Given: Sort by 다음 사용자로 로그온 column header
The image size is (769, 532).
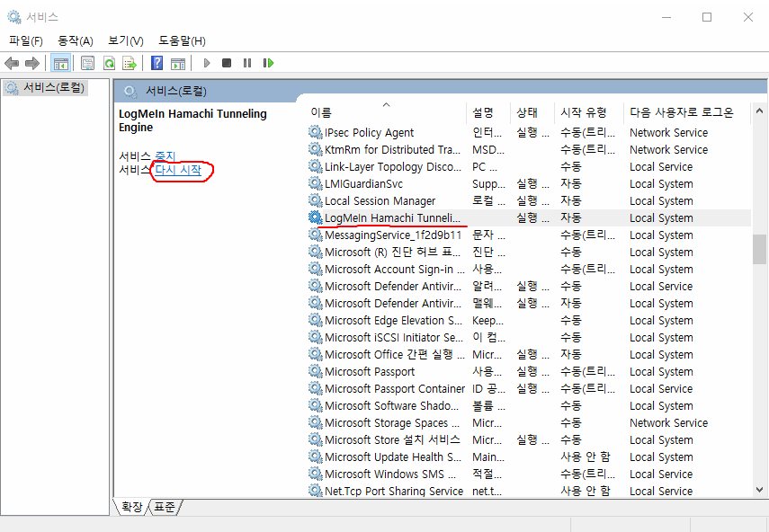Looking at the screenshot, I should click(686, 112).
